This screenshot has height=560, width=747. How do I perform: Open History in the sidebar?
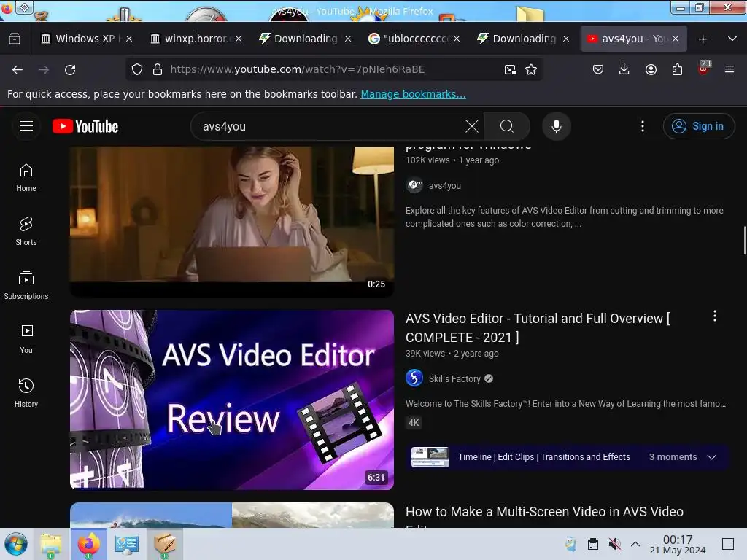point(26,393)
